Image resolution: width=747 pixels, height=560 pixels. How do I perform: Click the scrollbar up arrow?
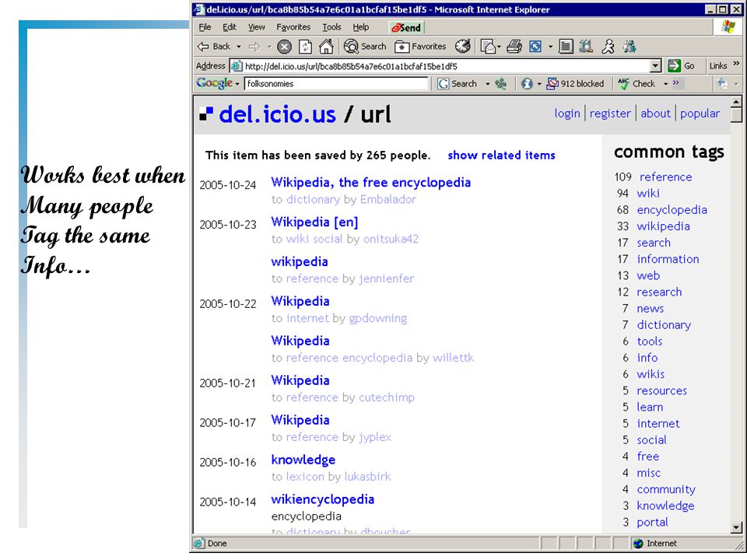tap(737, 101)
